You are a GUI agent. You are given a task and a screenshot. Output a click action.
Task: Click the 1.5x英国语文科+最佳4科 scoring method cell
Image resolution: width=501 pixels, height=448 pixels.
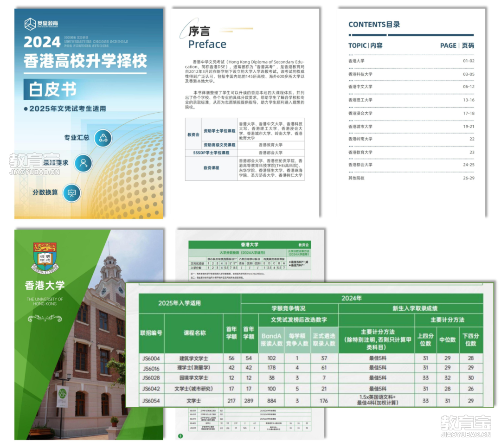click(x=378, y=400)
